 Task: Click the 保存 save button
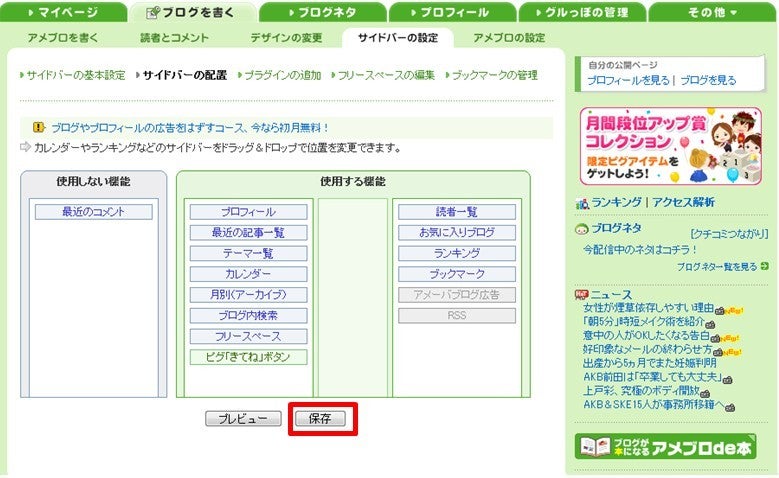click(320, 418)
